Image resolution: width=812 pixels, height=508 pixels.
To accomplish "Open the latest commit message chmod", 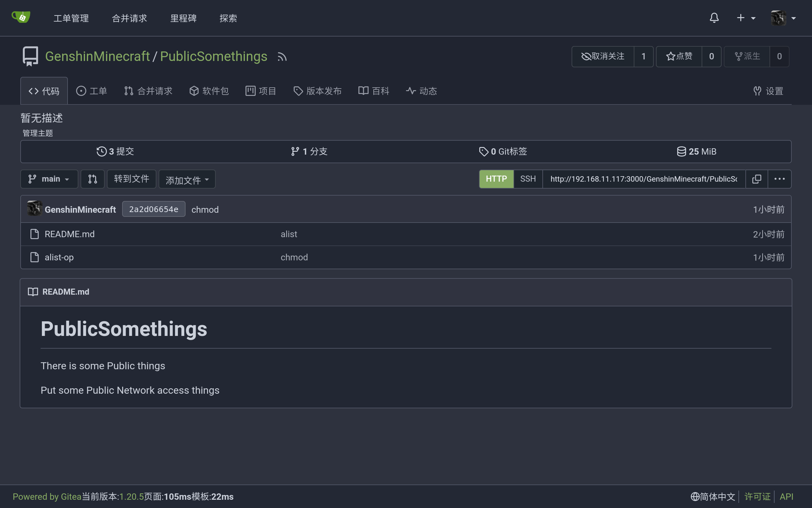I will pyautogui.click(x=205, y=209).
